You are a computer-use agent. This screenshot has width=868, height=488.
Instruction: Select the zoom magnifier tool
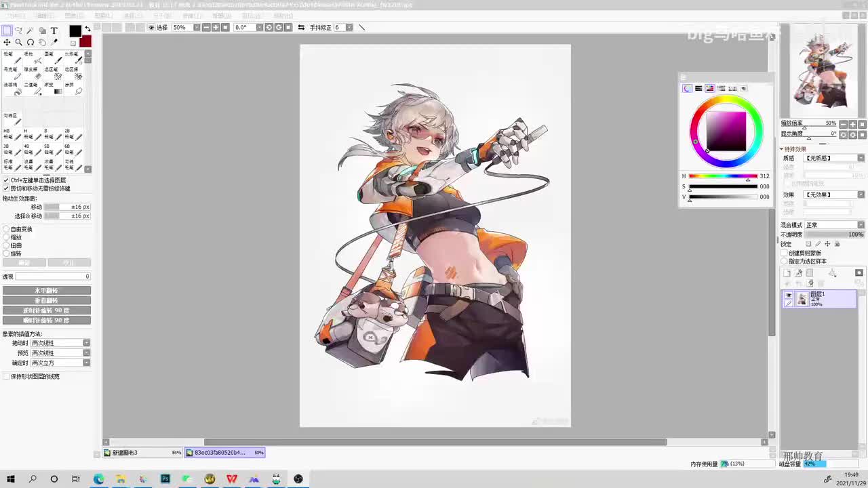point(18,42)
